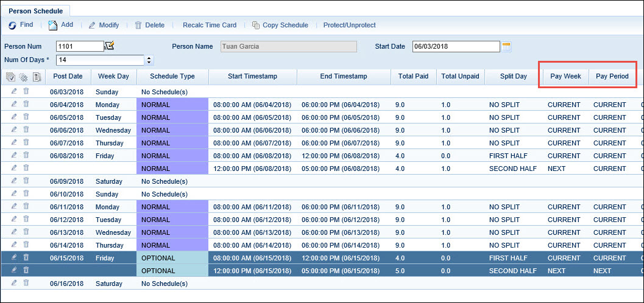This screenshot has width=644, height=303.
Task: Click Copy Schedule button
Action: tap(285, 25)
